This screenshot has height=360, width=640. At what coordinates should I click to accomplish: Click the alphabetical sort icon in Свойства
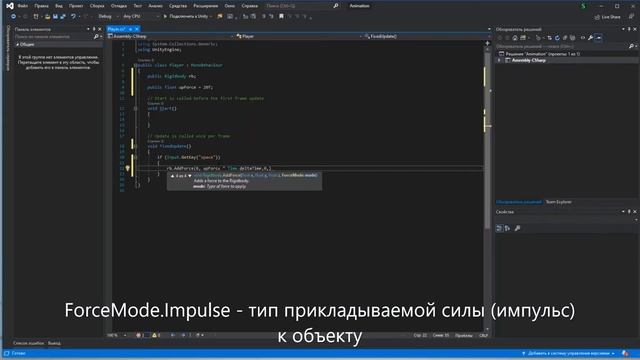point(507,228)
